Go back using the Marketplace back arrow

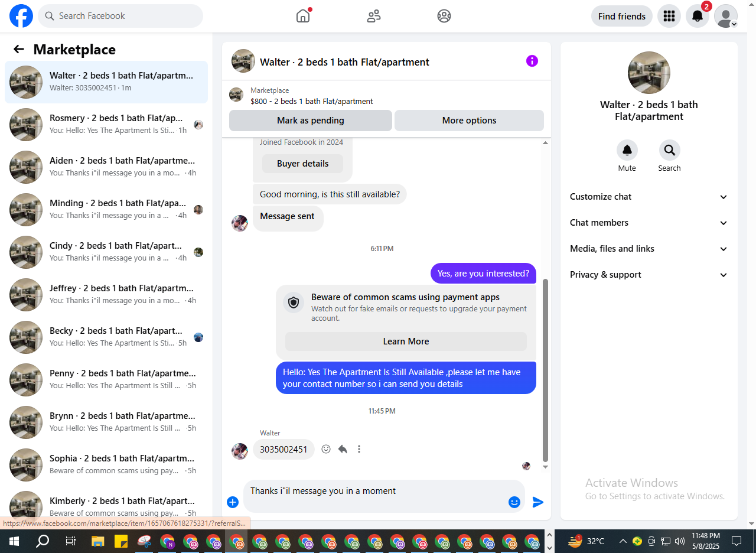[x=19, y=49]
